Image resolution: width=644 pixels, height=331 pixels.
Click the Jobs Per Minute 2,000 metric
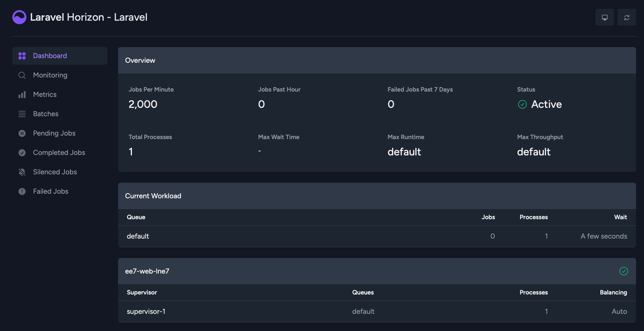(x=143, y=104)
